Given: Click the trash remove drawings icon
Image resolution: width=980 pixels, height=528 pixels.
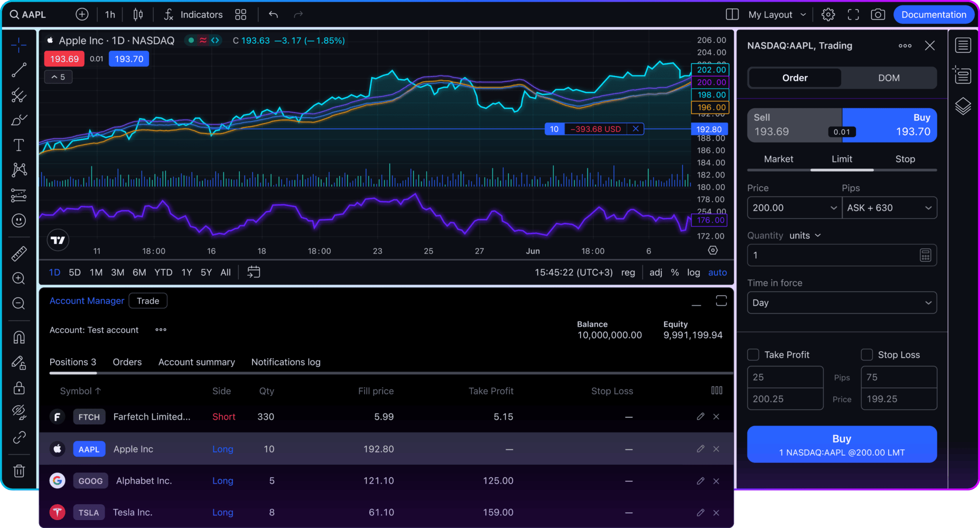Looking at the screenshot, I should [x=19, y=470].
